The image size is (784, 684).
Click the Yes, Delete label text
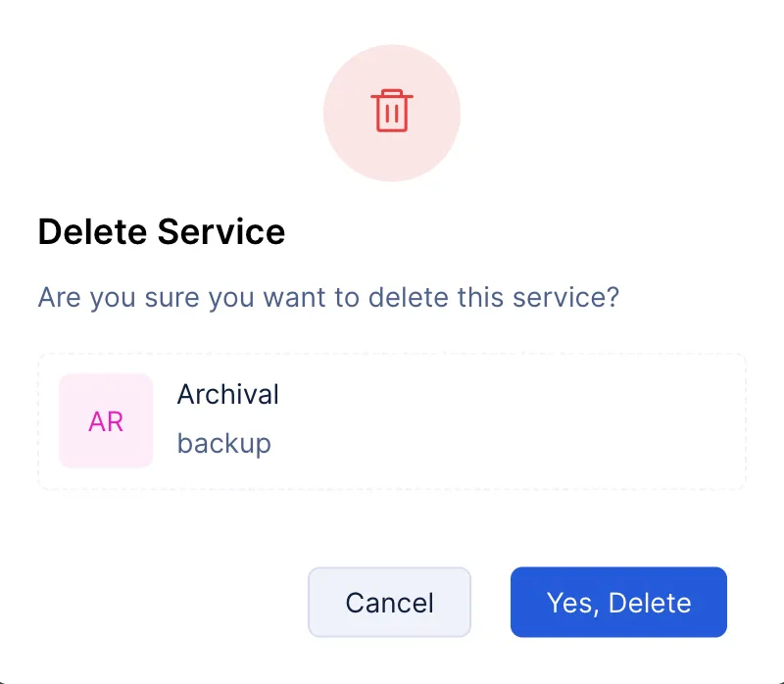click(618, 603)
